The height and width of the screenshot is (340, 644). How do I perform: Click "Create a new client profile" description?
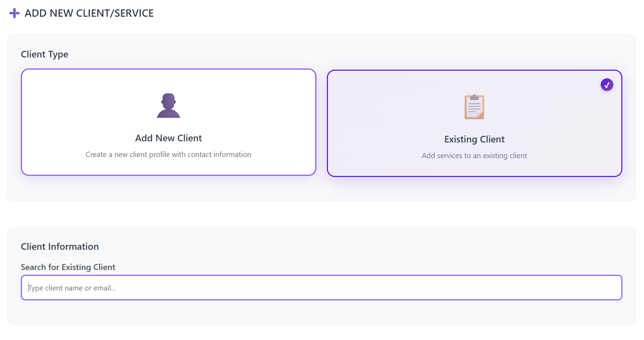pos(169,155)
